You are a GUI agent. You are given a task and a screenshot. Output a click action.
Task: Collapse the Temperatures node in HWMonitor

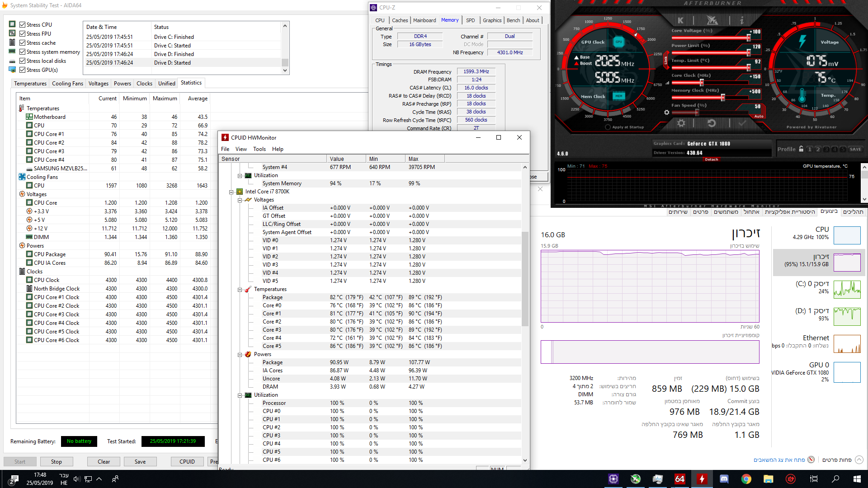240,289
